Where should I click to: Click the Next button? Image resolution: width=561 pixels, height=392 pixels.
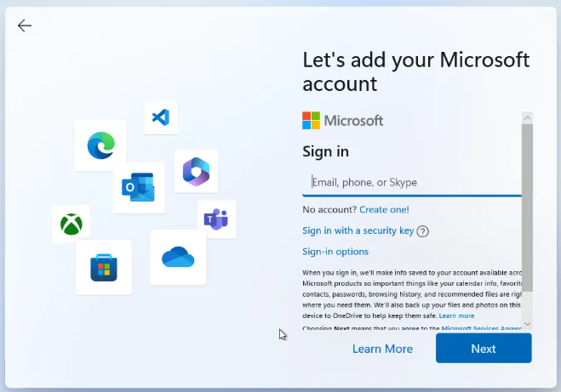pyautogui.click(x=484, y=349)
